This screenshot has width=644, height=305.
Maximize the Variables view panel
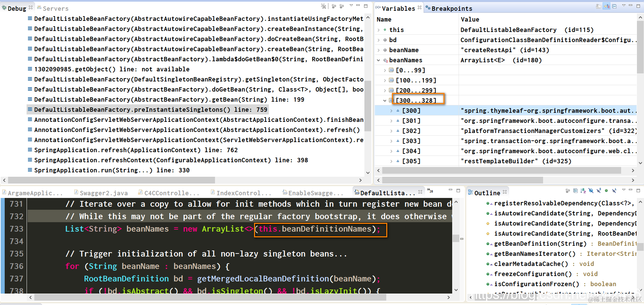(638, 6)
